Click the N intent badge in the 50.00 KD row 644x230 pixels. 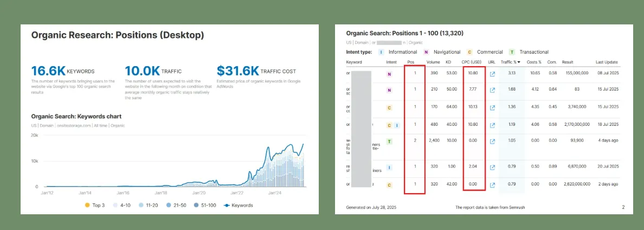click(x=389, y=91)
